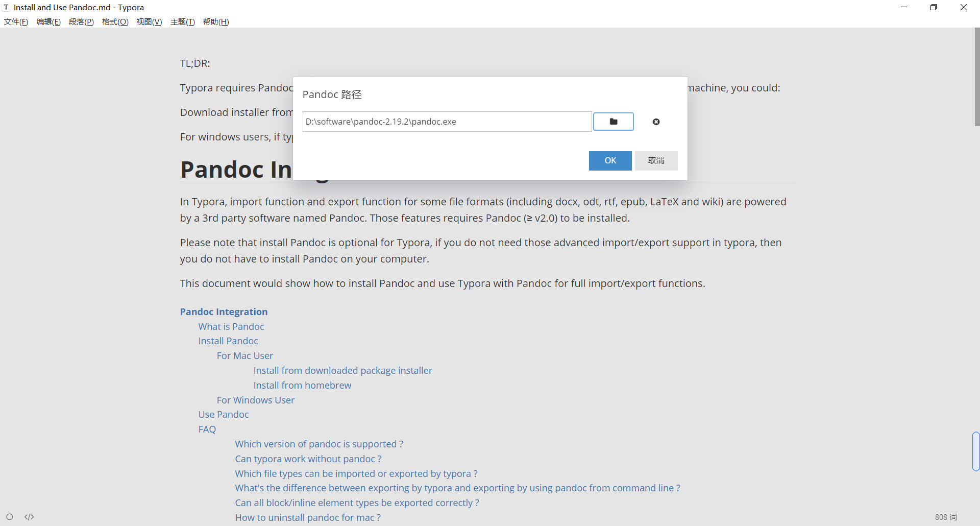Open the For Mac User link

[x=245, y=355]
